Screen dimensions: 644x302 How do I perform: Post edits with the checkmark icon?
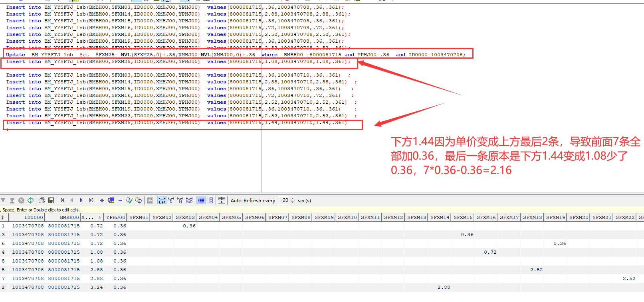point(129,200)
